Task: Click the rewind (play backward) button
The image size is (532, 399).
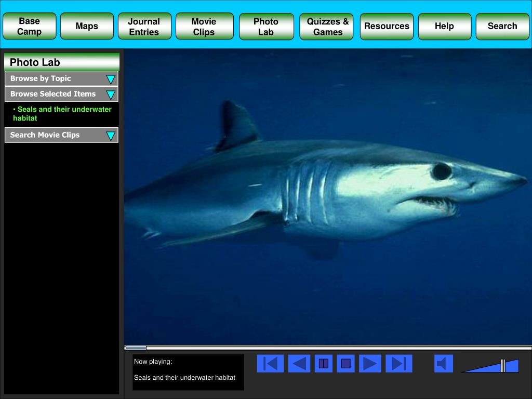Action: click(299, 364)
